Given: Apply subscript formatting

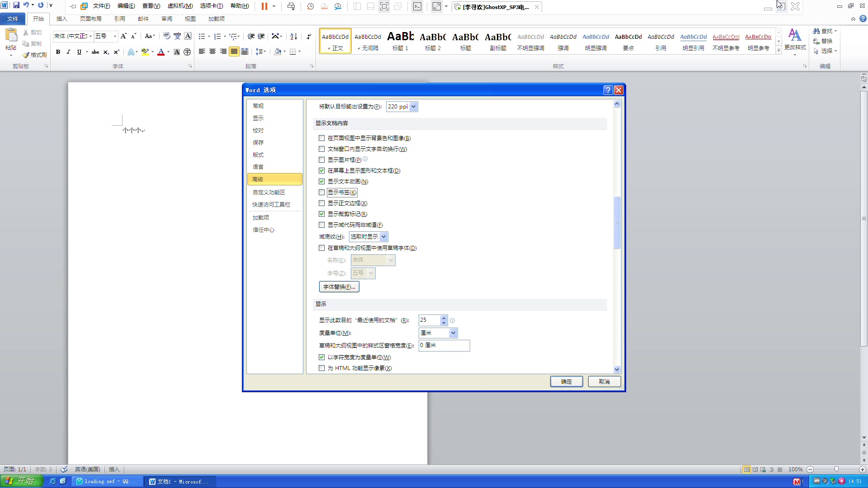Looking at the screenshot, I should click(105, 52).
